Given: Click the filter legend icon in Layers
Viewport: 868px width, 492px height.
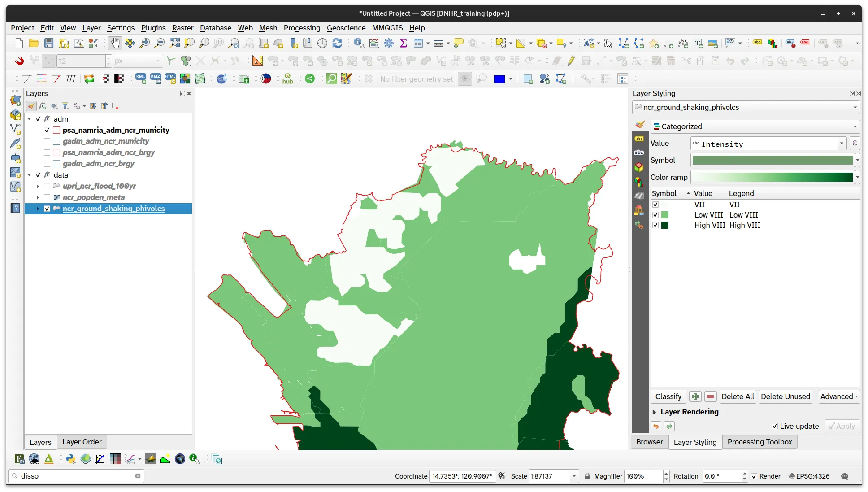Looking at the screenshot, I should (x=65, y=106).
